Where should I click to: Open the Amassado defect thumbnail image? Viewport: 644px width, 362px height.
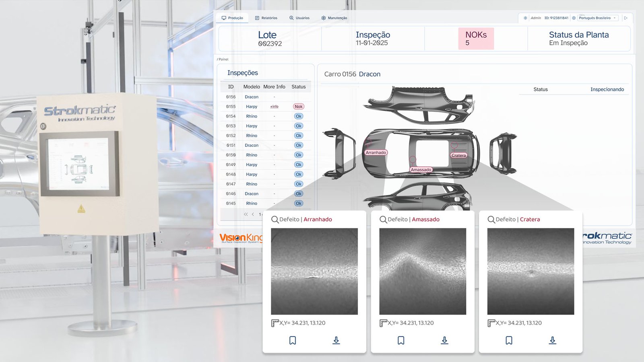[423, 271]
